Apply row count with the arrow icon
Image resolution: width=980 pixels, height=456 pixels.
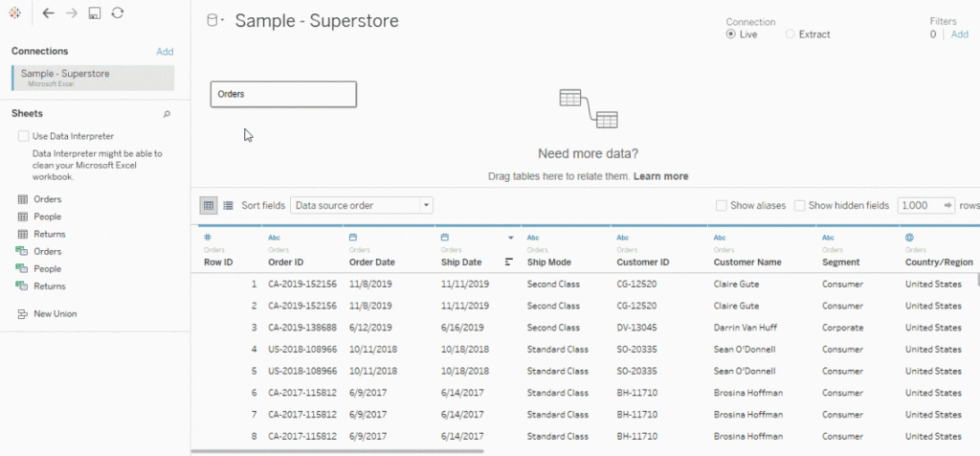tap(947, 205)
